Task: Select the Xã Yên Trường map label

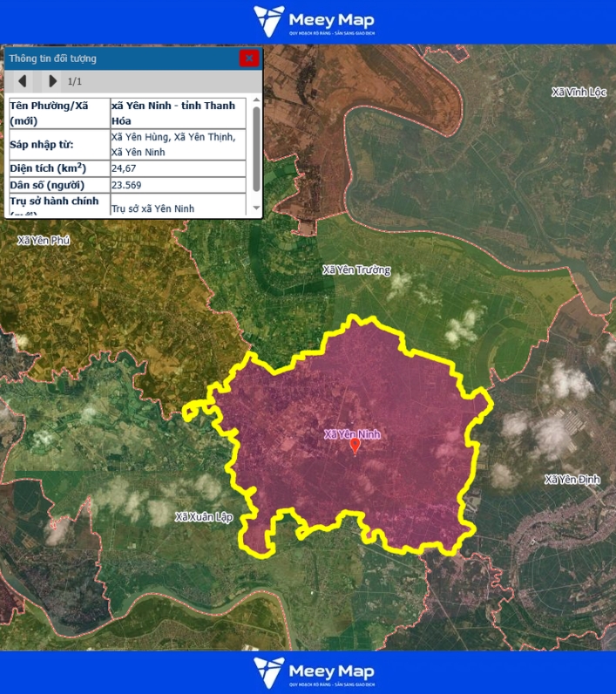Action: [x=356, y=270]
